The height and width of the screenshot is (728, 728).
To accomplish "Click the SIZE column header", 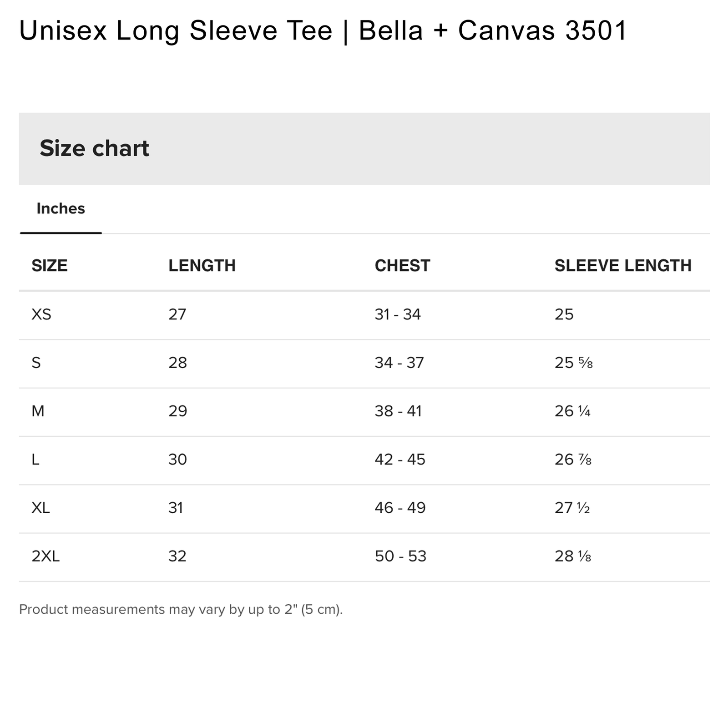I will [49, 266].
